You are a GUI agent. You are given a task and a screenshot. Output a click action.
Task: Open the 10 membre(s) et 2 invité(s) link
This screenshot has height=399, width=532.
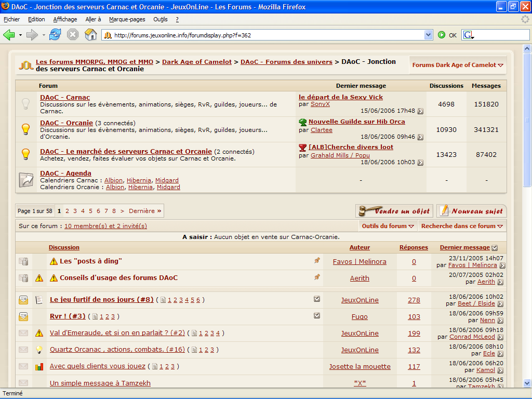point(105,226)
